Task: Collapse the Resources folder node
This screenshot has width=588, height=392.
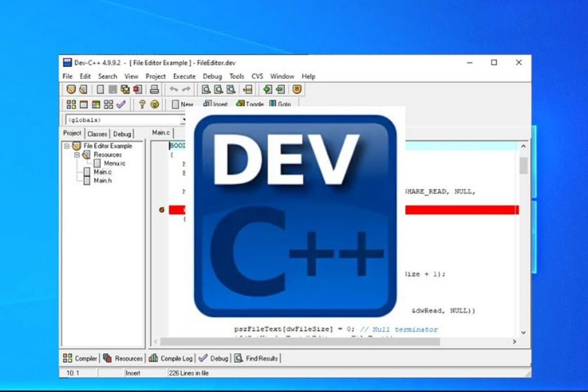Action: [77, 155]
